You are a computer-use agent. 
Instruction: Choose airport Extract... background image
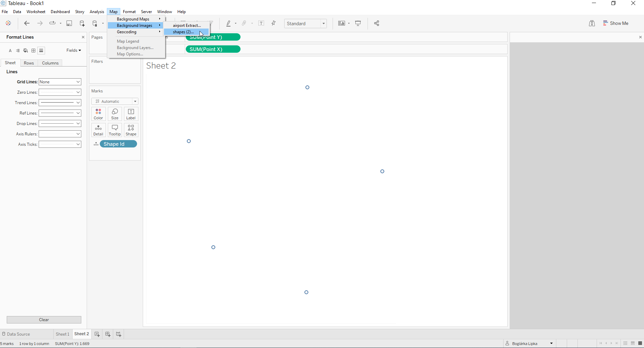[x=186, y=26]
